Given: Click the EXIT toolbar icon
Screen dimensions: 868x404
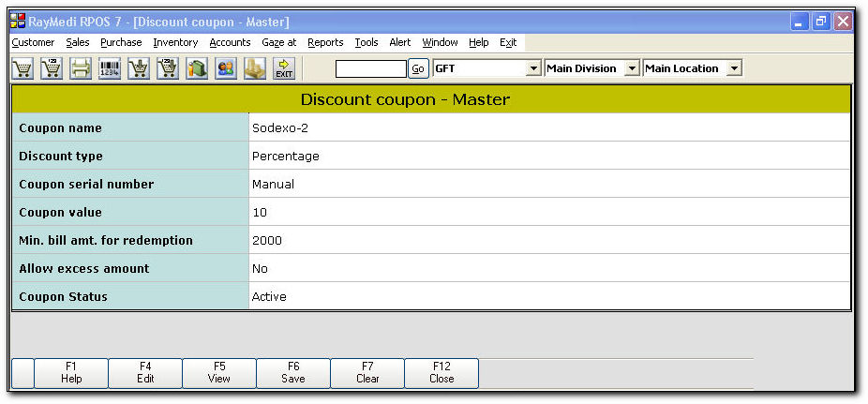Looking at the screenshot, I should tap(284, 68).
